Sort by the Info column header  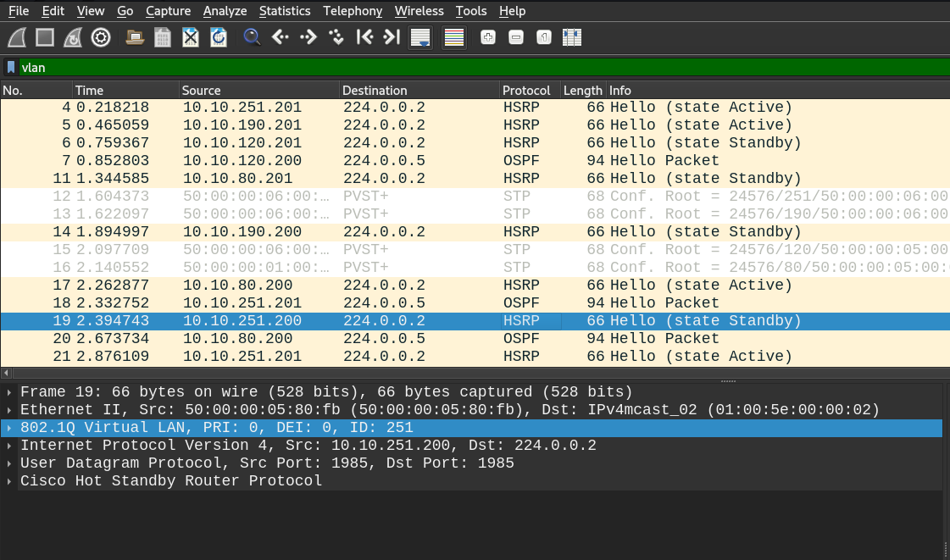778,90
